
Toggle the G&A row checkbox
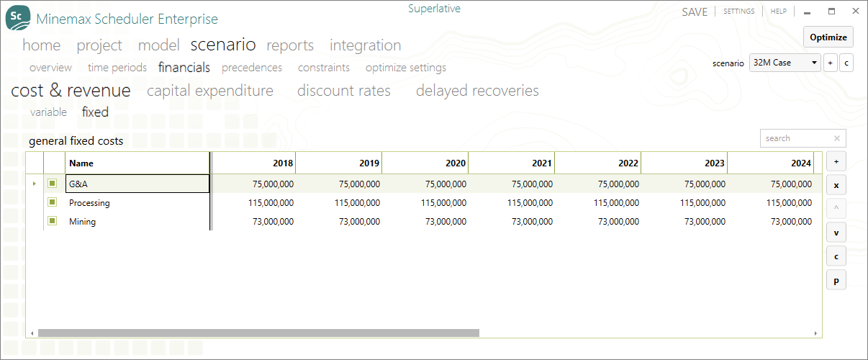pos(53,184)
